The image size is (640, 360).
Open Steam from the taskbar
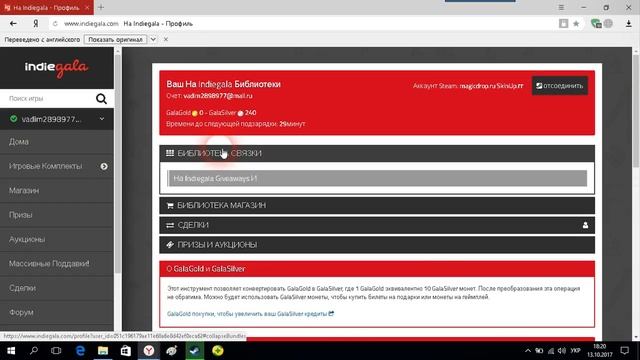(195, 351)
